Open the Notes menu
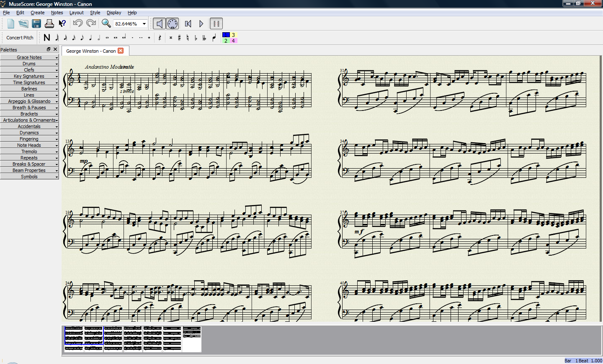The image size is (603, 364). point(57,13)
